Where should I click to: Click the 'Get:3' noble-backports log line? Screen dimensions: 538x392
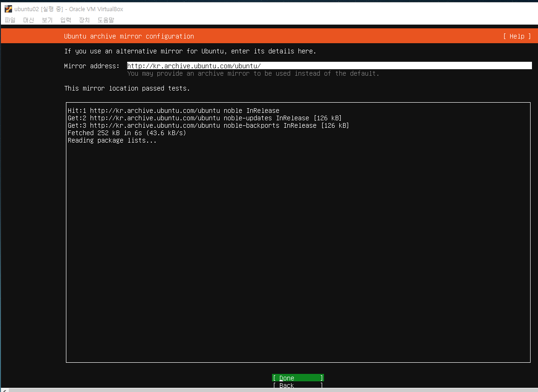[208, 125]
